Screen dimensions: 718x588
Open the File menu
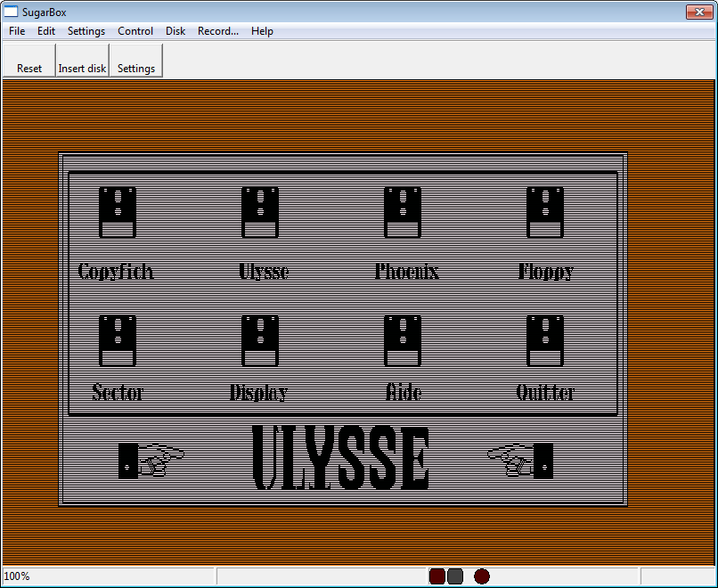pos(17,31)
